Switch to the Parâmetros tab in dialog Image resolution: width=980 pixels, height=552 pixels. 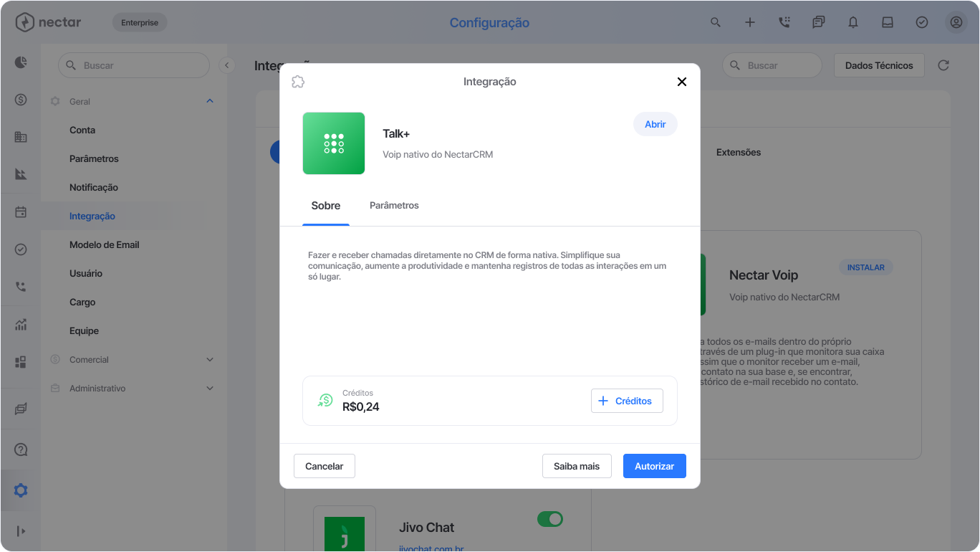394,206
